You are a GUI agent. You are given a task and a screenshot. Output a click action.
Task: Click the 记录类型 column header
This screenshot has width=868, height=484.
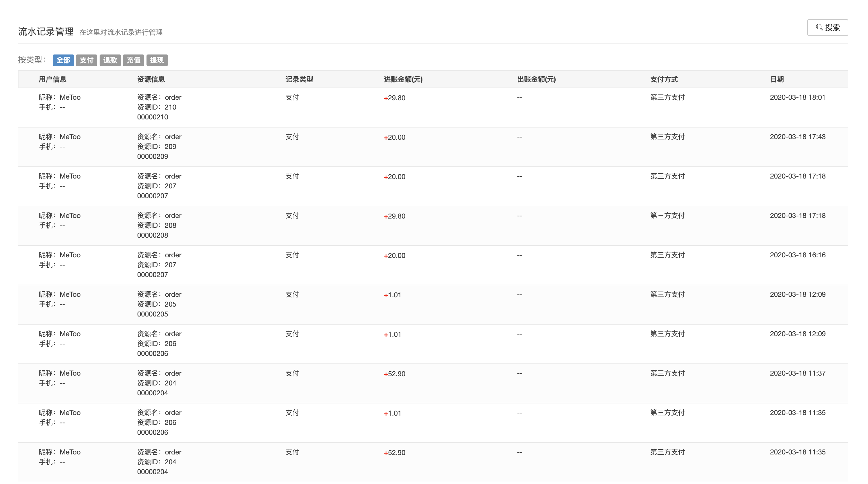pos(299,79)
